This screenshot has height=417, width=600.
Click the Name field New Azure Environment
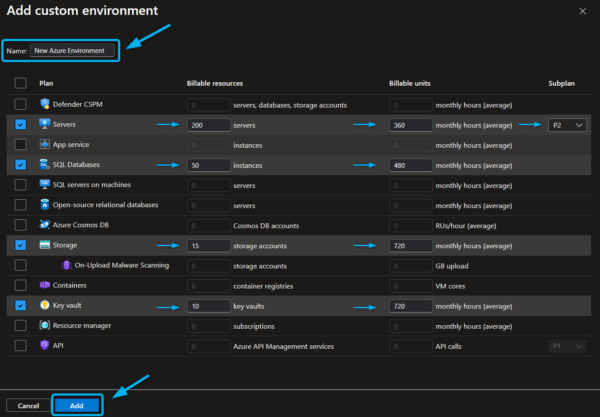point(72,50)
